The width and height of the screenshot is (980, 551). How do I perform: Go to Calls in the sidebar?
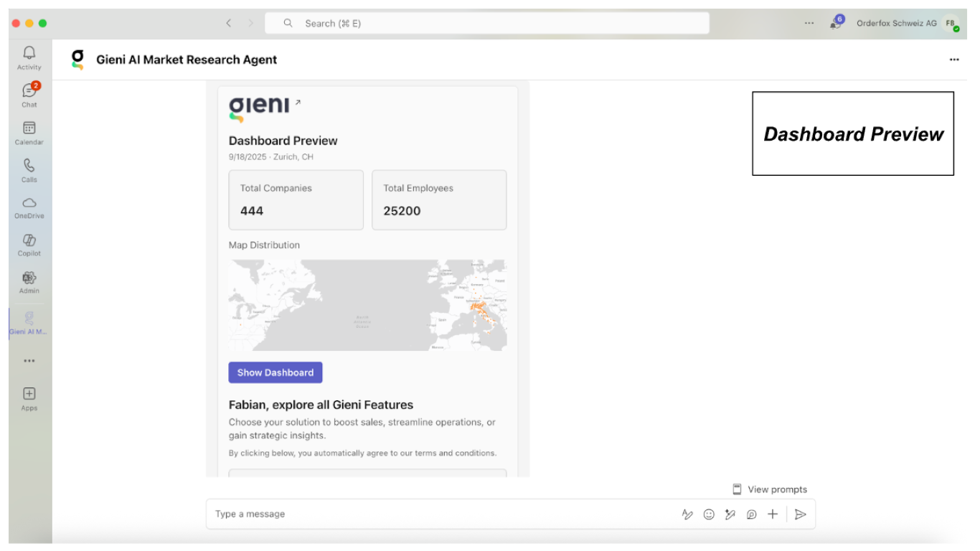pos(29,170)
